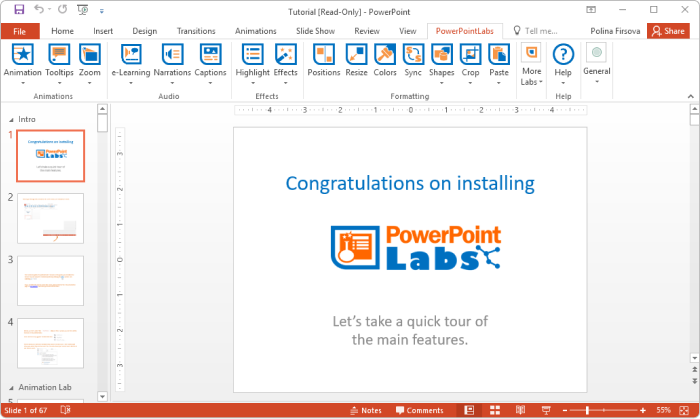Click the zoom slider handle
The width and height of the screenshot is (700, 419).
pyautogui.click(x=587, y=410)
